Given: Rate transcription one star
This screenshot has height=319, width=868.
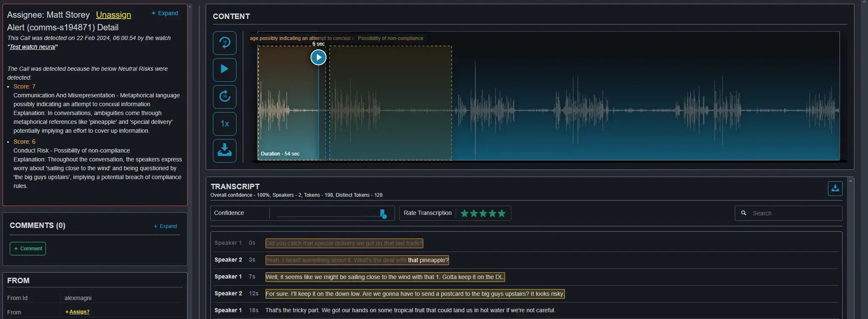Looking at the screenshot, I should (465, 213).
